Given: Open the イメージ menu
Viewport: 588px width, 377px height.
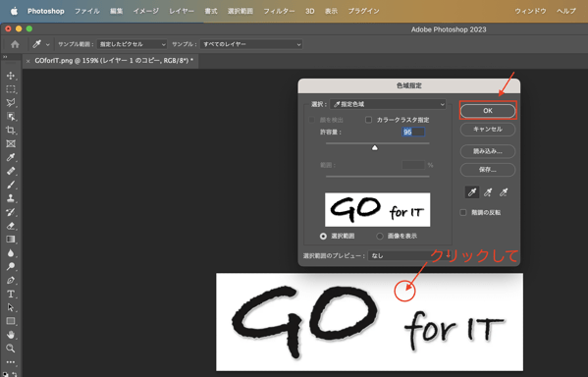Looking at the screenshot, I should (146, 11).
